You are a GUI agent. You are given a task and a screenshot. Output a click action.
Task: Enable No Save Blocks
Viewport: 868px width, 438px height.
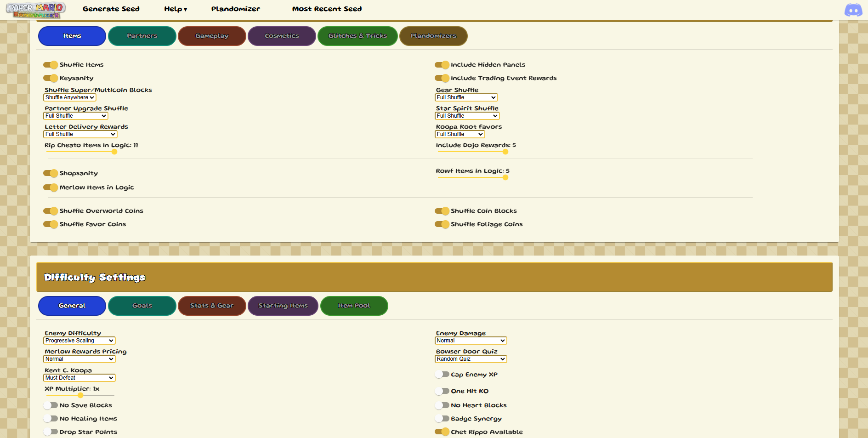pyautogui.click(x=51, y=405)
